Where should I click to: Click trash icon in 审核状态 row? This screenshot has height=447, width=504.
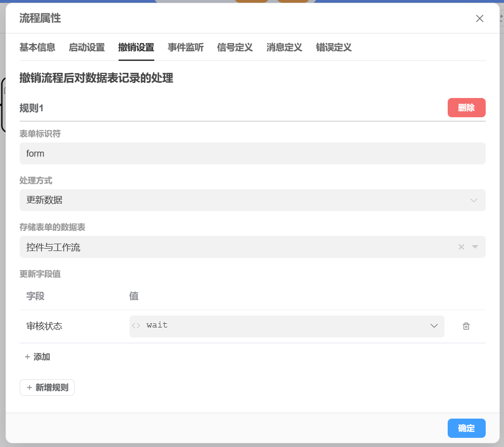tap(466, 326)
